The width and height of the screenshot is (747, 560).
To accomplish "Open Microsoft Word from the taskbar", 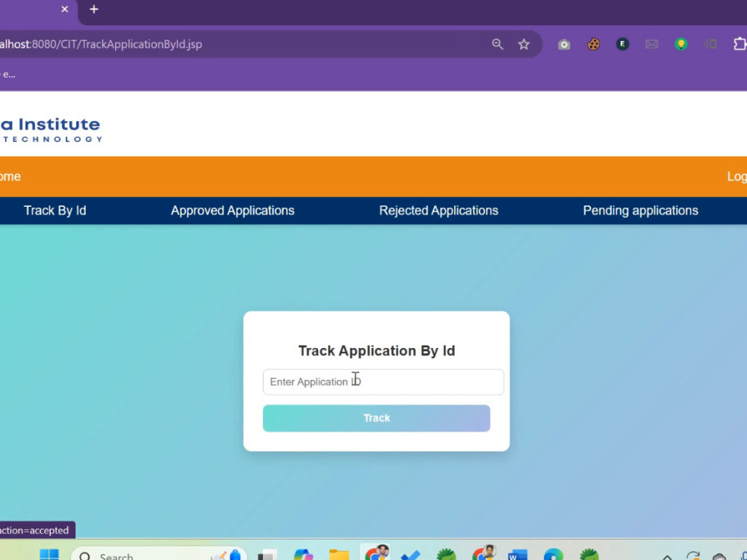I will 518,555.
